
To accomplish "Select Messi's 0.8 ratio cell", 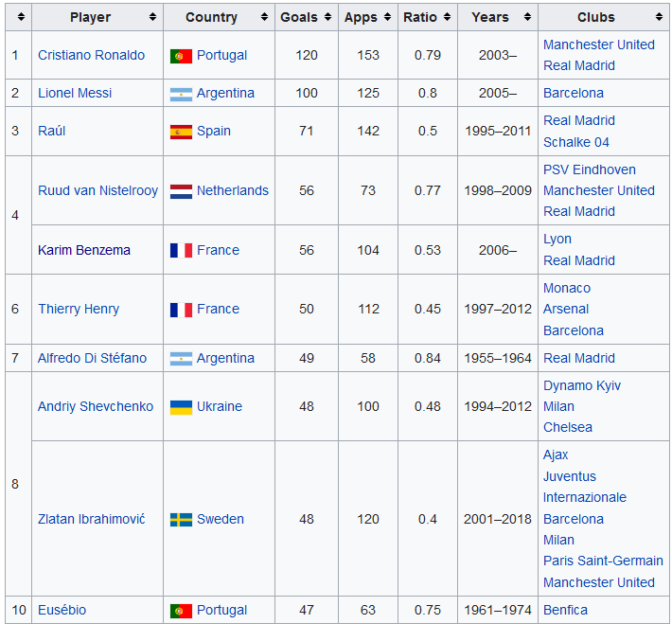I will 428,93.
